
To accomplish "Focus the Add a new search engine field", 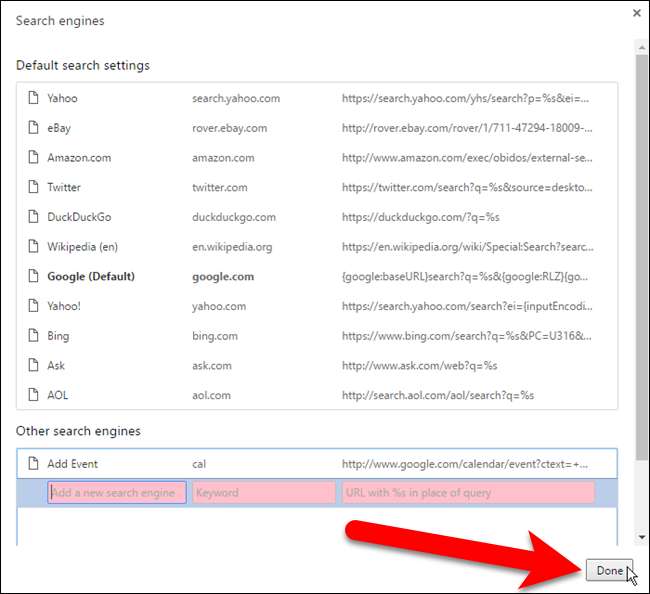I will coord(117,492).
